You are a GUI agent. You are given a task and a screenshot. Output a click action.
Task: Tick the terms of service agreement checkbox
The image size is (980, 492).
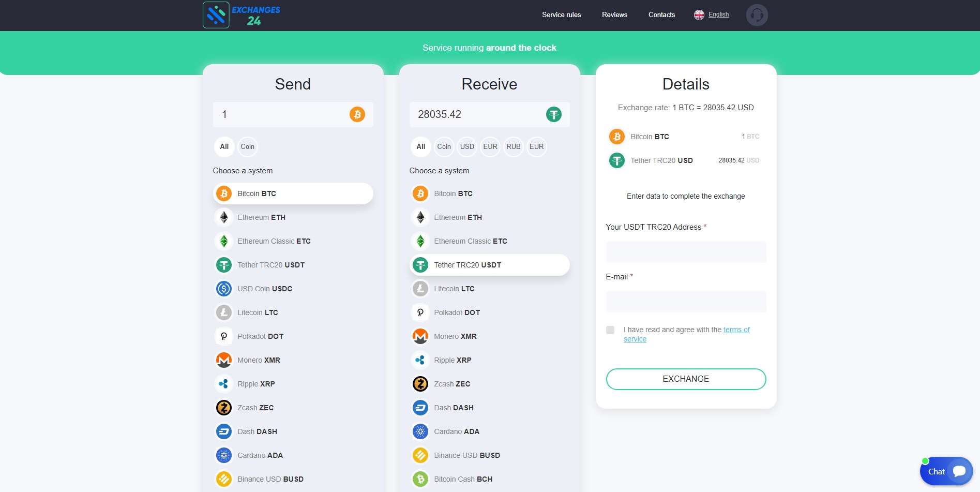coord(610,330)
